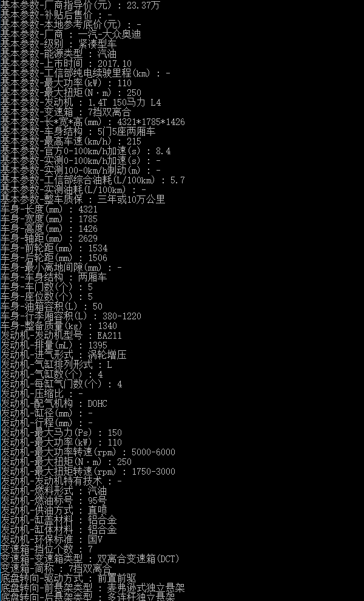Click the 官方0-100km/h加速 8.4 line
This screenshot has width=364, height=601.
pos(86,151)
